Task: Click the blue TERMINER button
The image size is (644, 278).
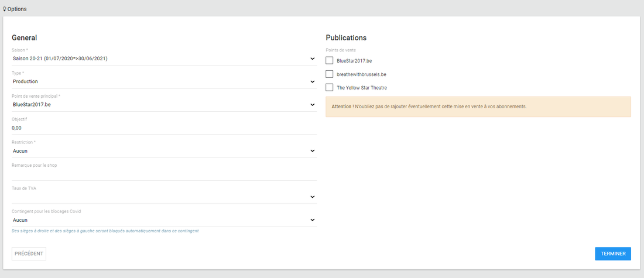Action: click(x=612, y=254)
